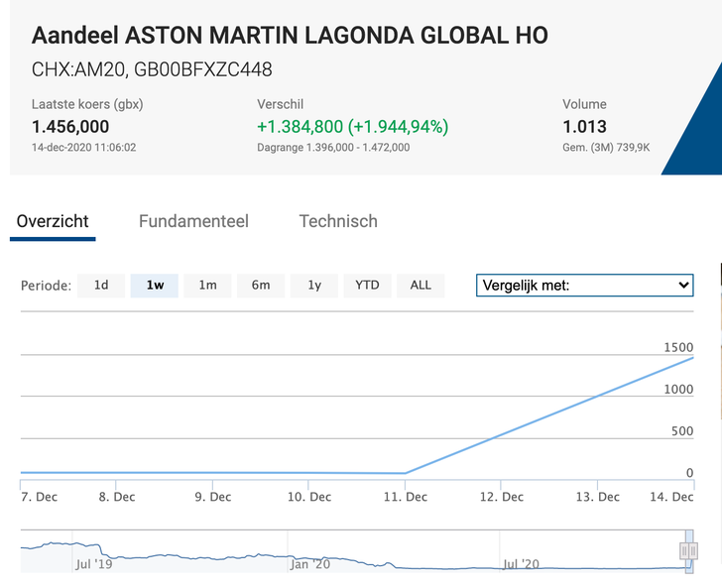Select the 1w period button
The height and width of the screenshot is (588, 722).
tap(155, 286)
